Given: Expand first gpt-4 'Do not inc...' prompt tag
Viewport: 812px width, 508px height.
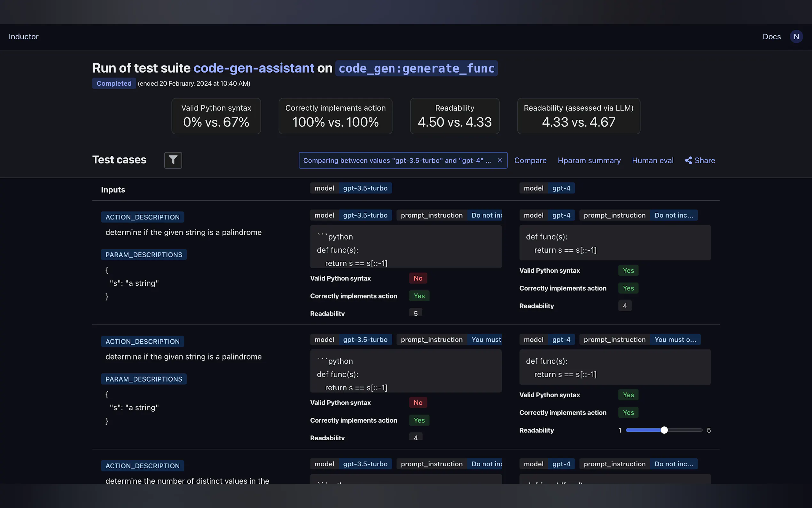Looking at the screenshot, I should (x=673, y=215).
